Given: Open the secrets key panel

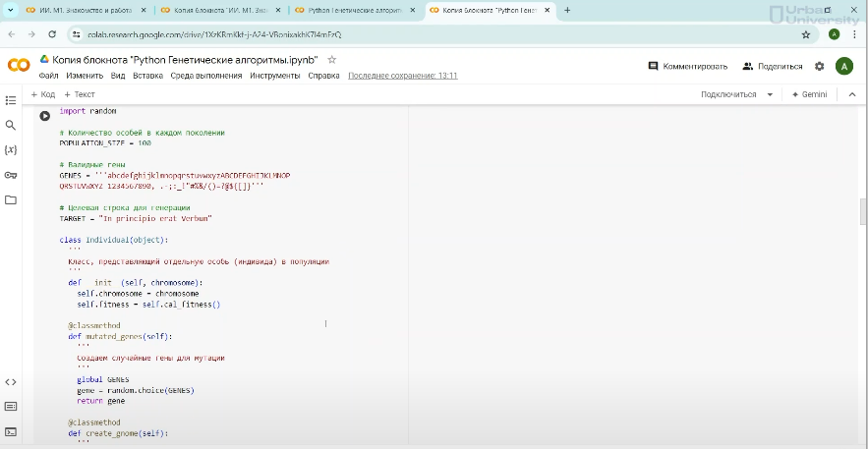Looking at the screenshot, I should pyautogui.click(x=11, y=175).
